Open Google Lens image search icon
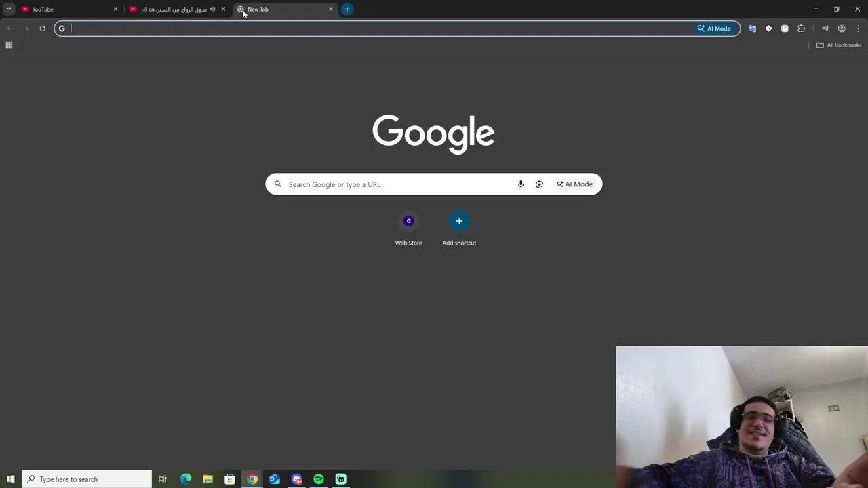This screenshot has width=868, height=488. 539,184
